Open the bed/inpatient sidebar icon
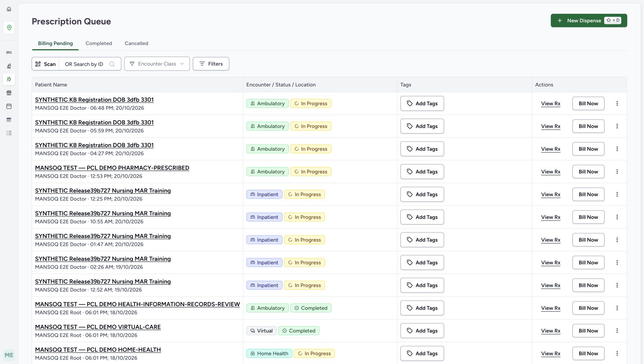644x364 pixels. 9,53
